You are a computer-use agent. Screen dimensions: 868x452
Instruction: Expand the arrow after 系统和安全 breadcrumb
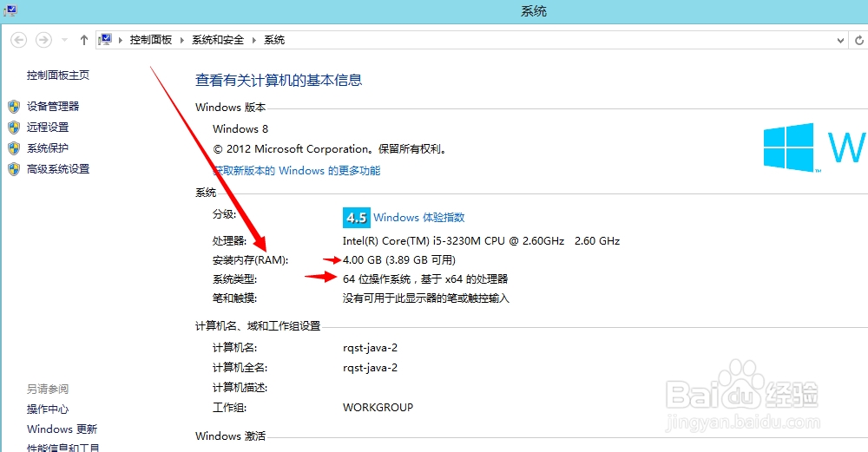pyautogui.click(x=253, y=40)
